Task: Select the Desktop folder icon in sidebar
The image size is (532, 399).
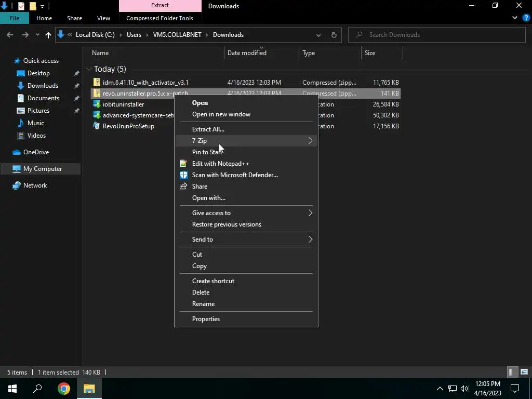Action: (x=21, y=73)
